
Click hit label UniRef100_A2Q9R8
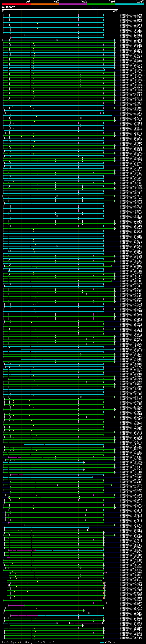tap(131, 382)
